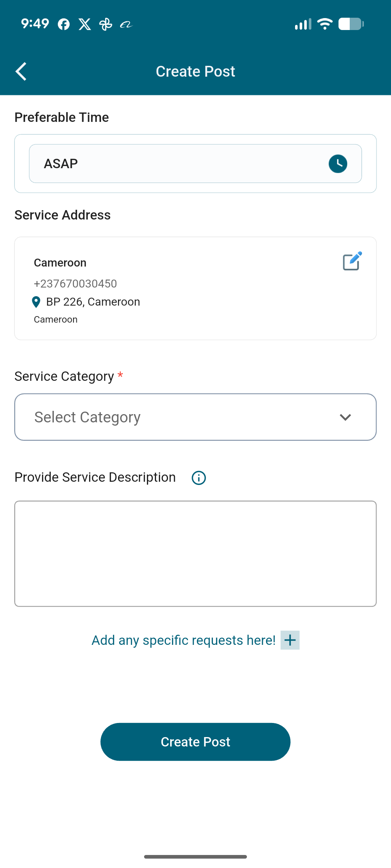Viewport: 391px width, 868px height.
Task: Tap the X notification icon
Action: pos(85,24)
